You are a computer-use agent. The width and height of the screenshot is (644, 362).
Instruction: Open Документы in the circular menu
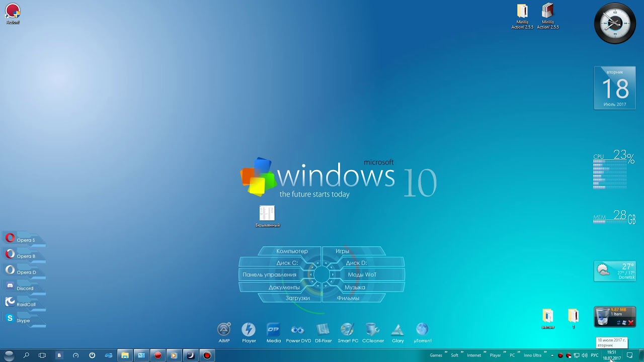(x=284, y=288)
